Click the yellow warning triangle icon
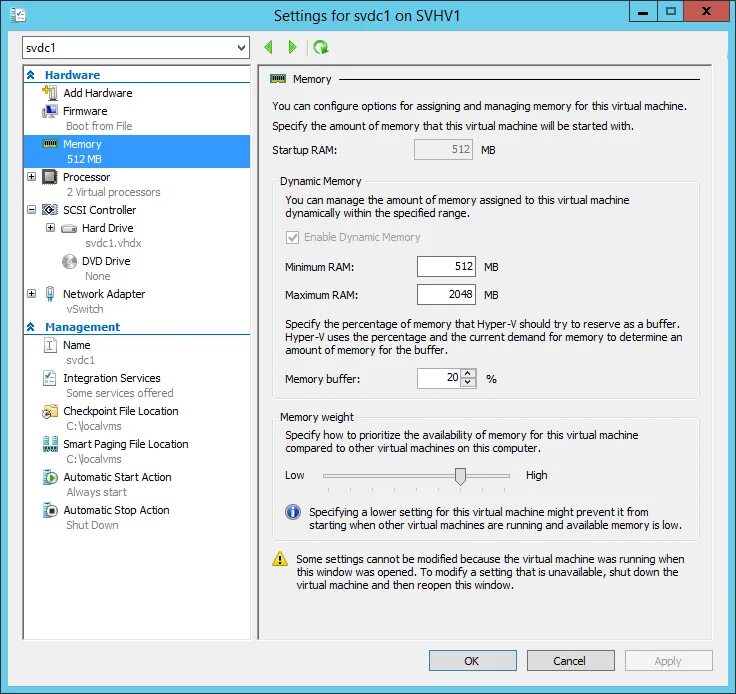The width and height of the screenshot is (736, 694). point(280,558)
